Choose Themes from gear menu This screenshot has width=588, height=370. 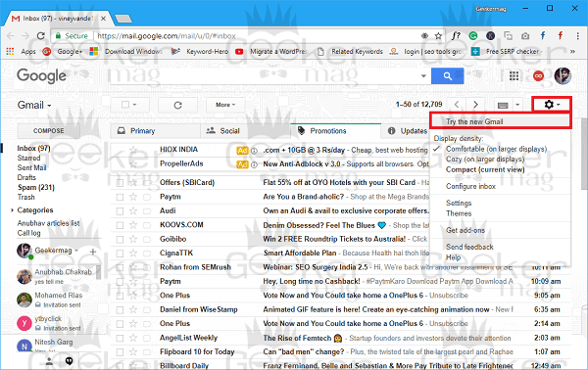tap(459, 213)
